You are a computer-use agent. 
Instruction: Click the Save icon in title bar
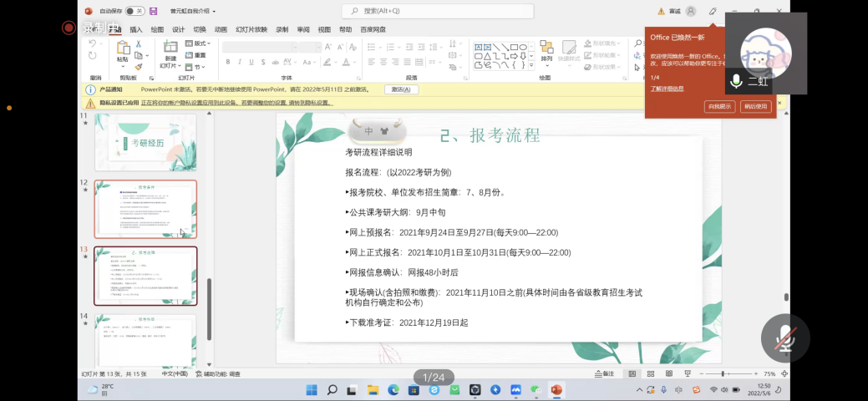click(x=153, y=12)
